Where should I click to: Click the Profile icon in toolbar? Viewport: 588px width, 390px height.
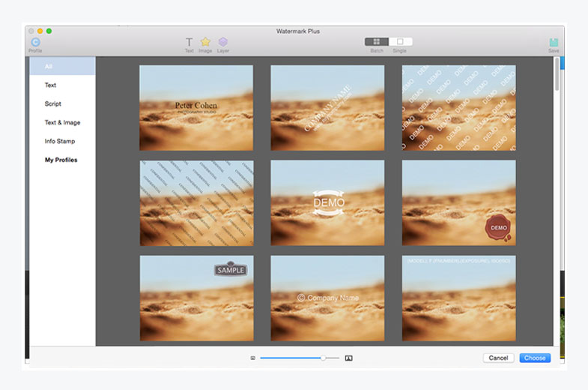[x=35, y=43]
